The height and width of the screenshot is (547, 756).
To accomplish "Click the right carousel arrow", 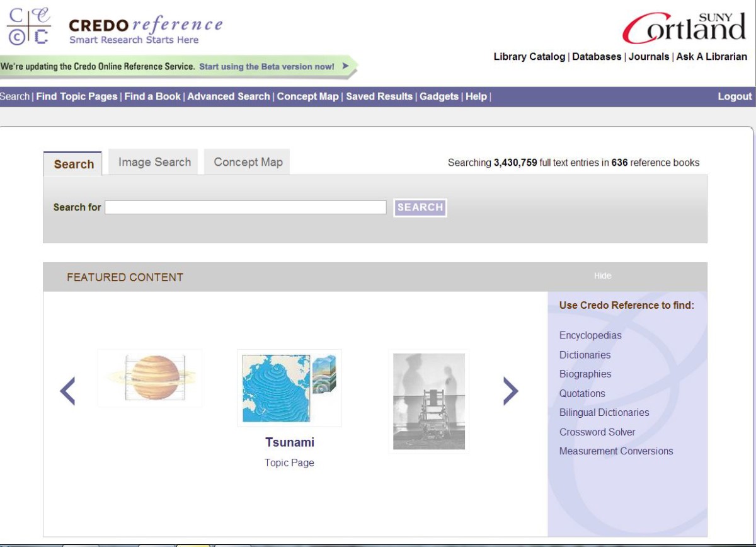I will (x=511, y=390).
